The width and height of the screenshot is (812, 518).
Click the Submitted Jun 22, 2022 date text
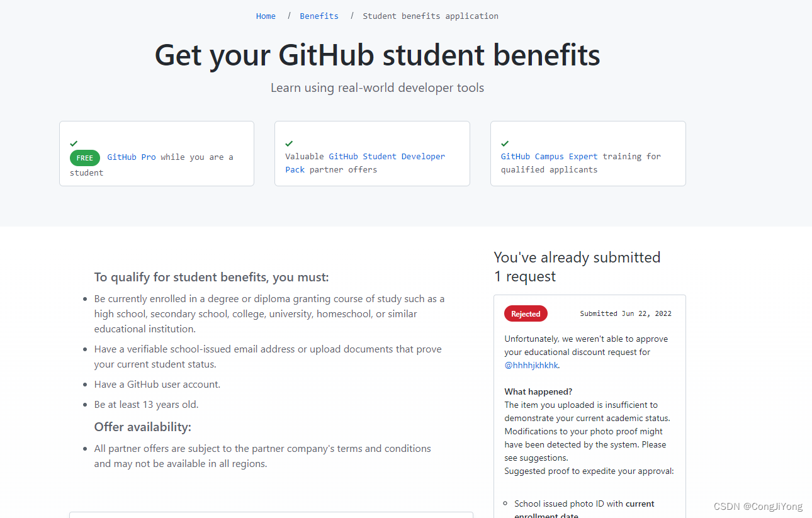coord(626,313)
